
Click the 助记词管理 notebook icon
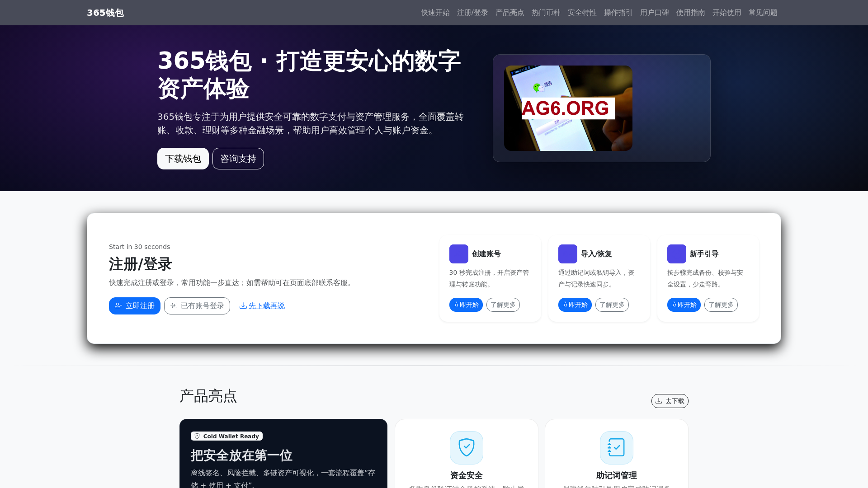[617, 448]
